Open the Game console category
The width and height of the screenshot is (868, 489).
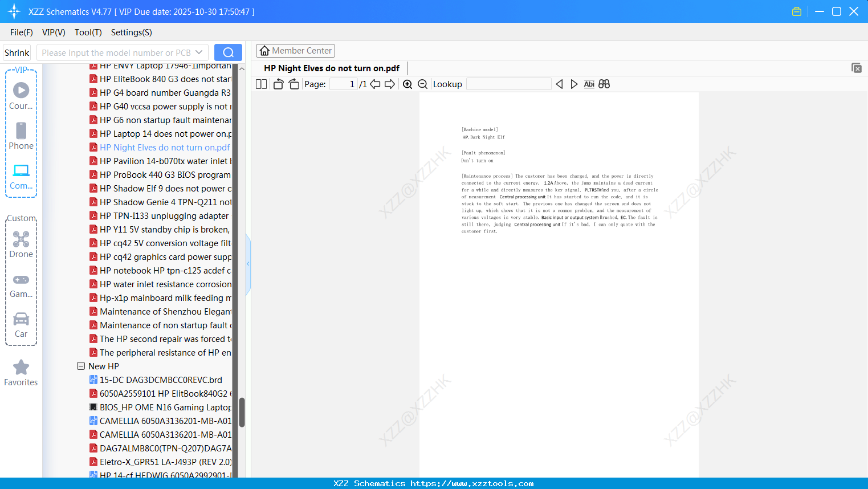pyautogui.click(x=21, y=285)
